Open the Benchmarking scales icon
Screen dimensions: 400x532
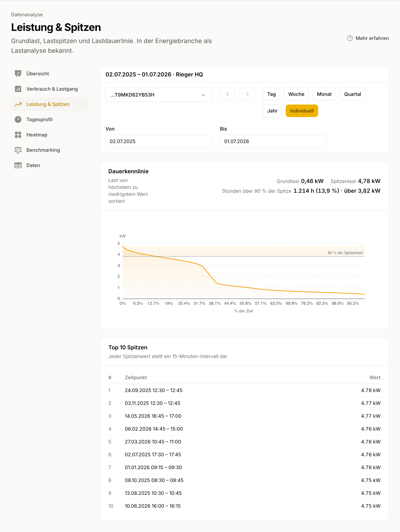(x=18, y=150)
